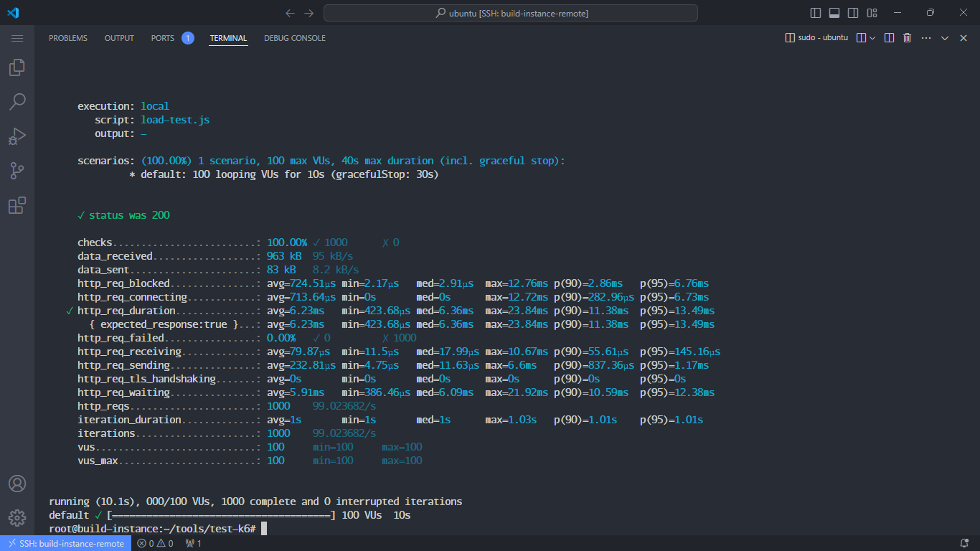Click the http_req_failed 0.00% value
This screenshot has height=551, width=980.
(x=281, y=338)
